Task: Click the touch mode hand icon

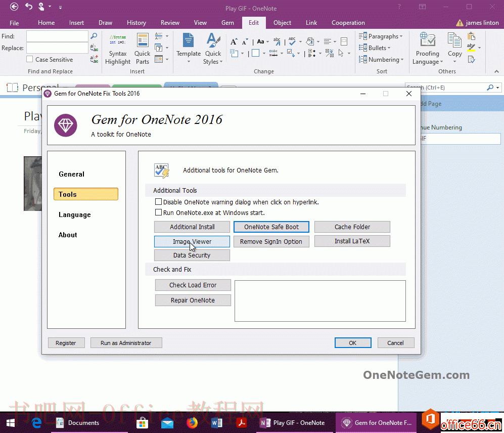Action: (41, 7)
